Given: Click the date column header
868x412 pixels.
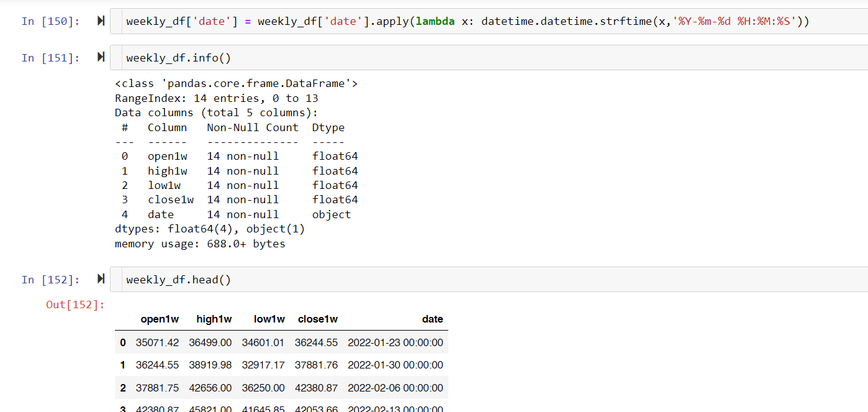Looking at the screenshot, I should [433, 319].
